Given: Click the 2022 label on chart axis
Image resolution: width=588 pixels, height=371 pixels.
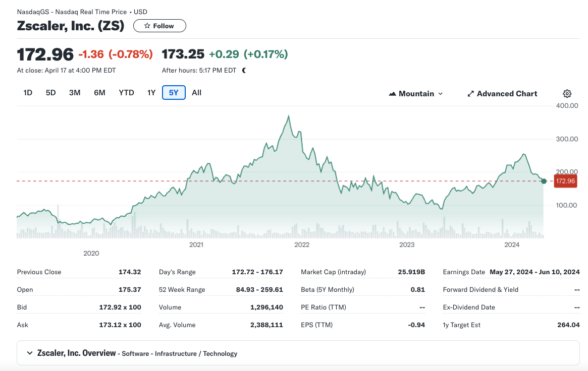Looking at the screenshot, I should click(x=302, y=245).
